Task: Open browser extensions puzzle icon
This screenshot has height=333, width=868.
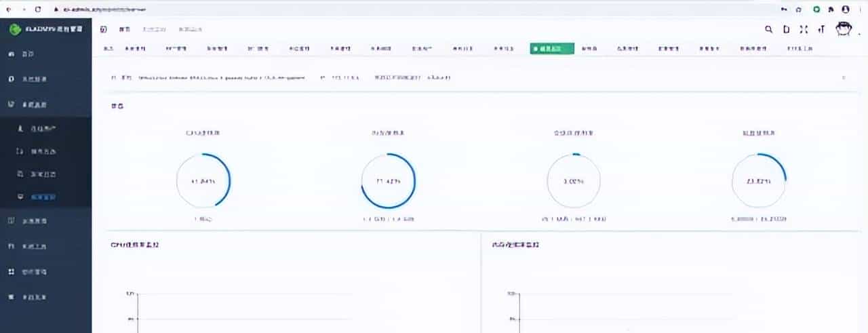Action: [831, 9]
